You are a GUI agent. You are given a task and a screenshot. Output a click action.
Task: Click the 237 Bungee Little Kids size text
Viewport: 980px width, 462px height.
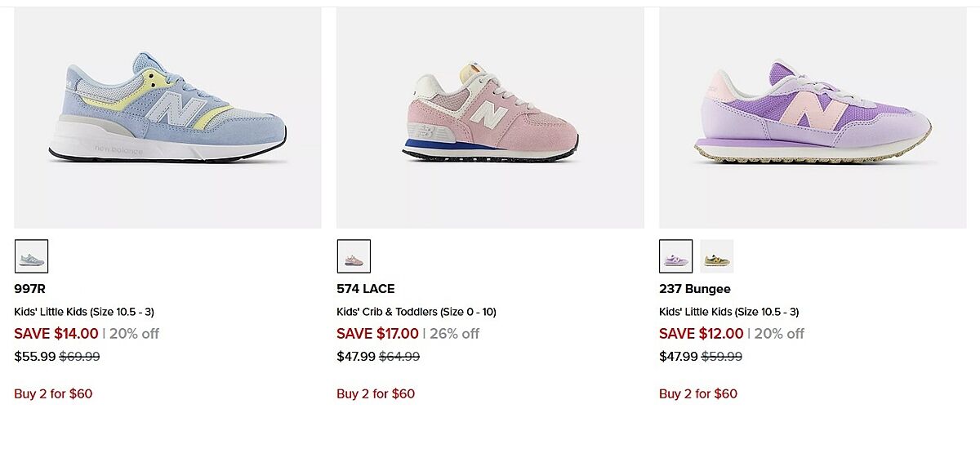click(x=728, y=312)
